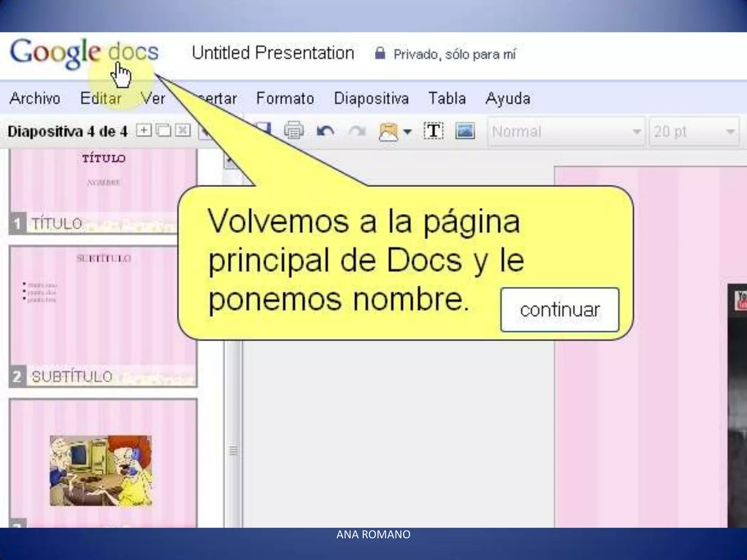Click the Untitled Presentation title
The width and height of the screenshot is (747, 560).
click(x=273, y=53)
